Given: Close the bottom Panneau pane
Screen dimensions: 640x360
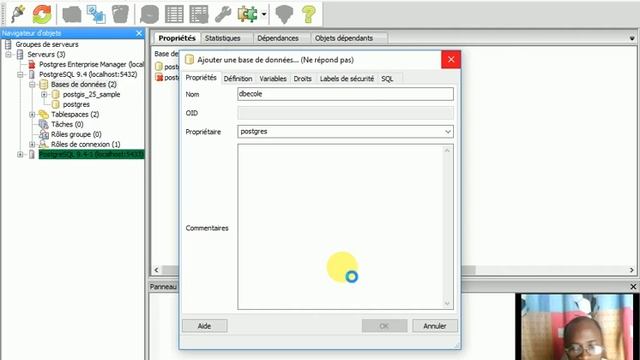Looking at the screenshot, I should [633, 287].
